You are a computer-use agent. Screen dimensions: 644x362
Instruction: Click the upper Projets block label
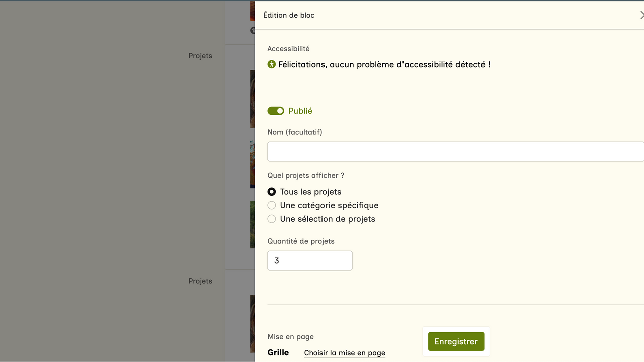point(200,56)
